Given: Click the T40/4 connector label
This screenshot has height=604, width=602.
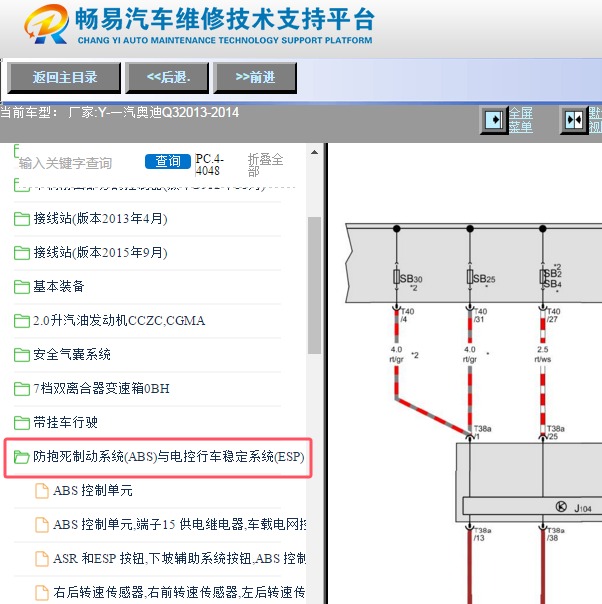Looking at the screenshot, I should (407, 315).
